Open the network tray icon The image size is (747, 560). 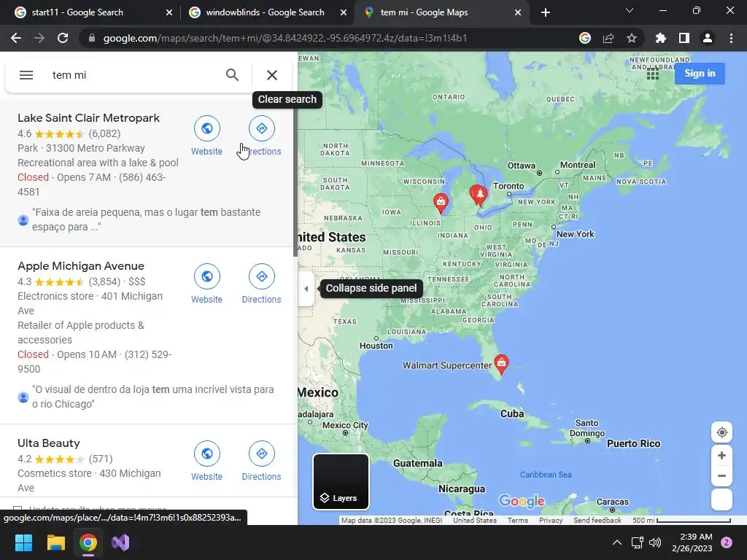[637, 542]
